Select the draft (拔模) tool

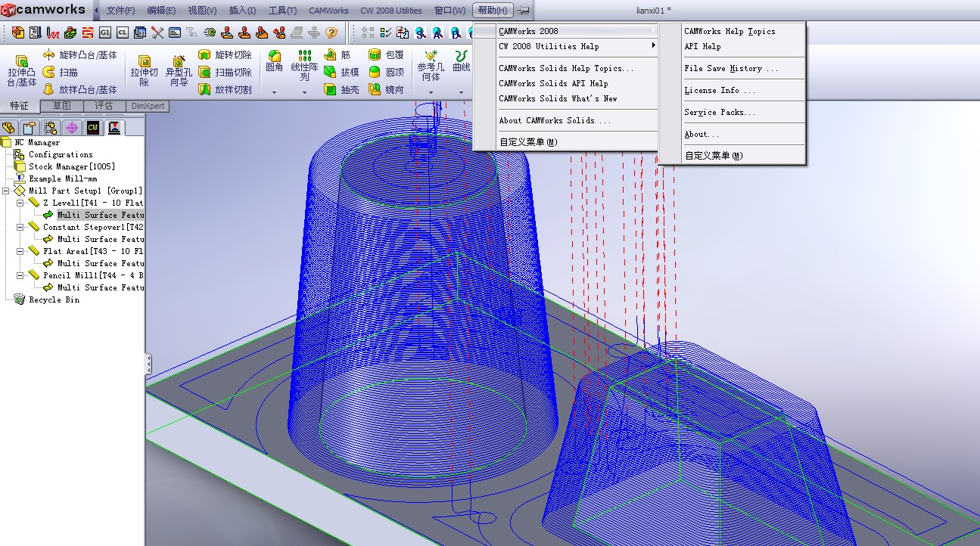(341, 73)
